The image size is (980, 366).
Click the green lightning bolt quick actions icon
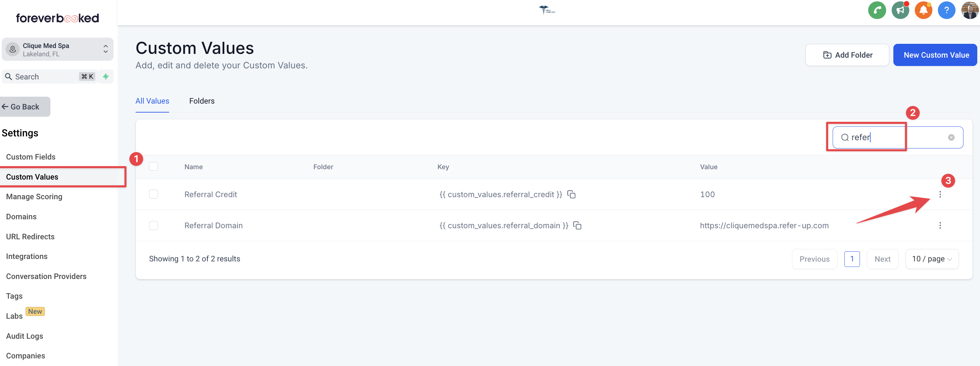click(106, 77)
